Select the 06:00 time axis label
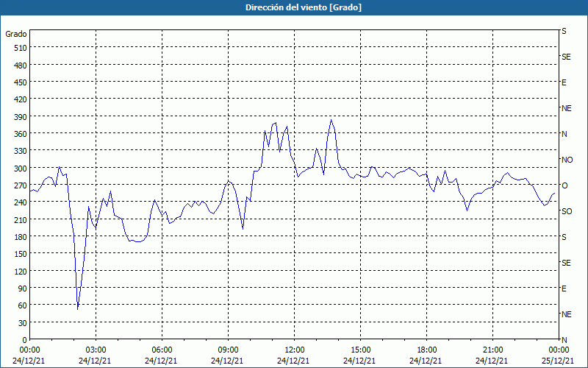 coord(162,350)
